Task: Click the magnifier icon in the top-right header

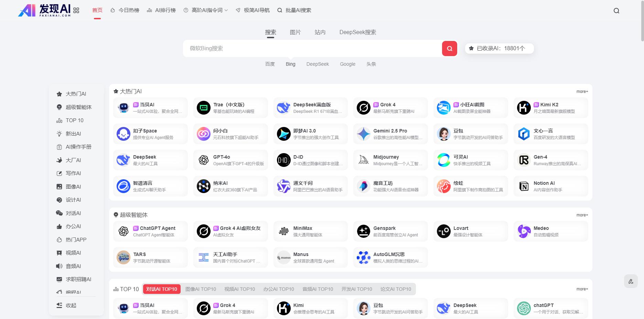Action: [616, 11]
